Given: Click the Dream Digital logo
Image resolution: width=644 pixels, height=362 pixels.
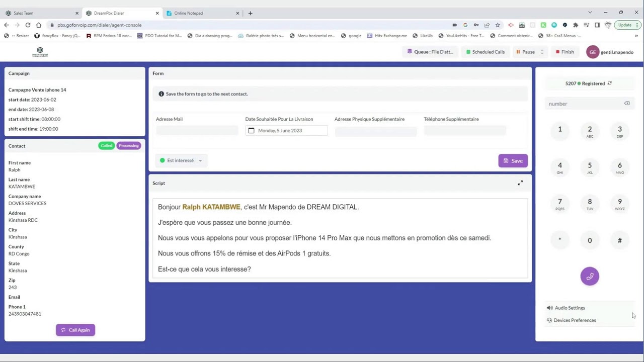Looking at the screenshot, I should (40, 52).
